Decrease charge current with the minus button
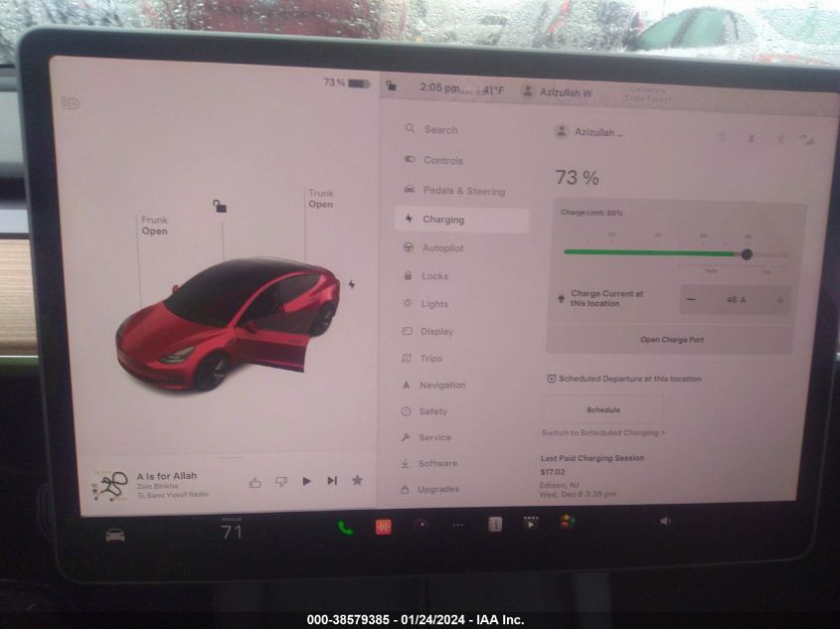 point(692,299)
